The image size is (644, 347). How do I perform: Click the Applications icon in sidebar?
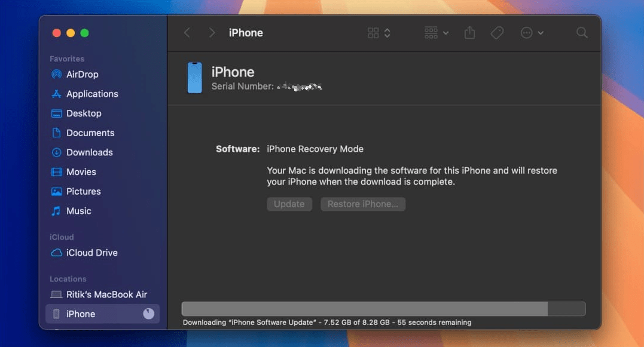(x=56, y=94)
